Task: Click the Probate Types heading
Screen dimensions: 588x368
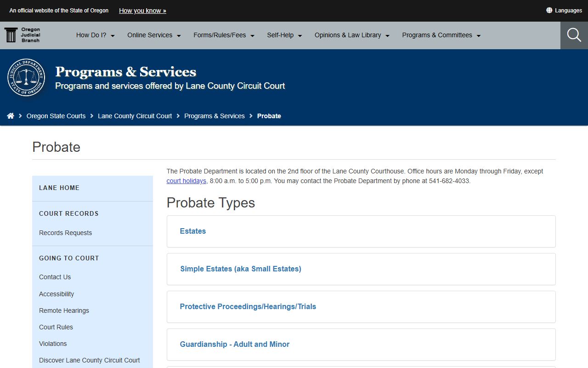Action: (211, 203)
